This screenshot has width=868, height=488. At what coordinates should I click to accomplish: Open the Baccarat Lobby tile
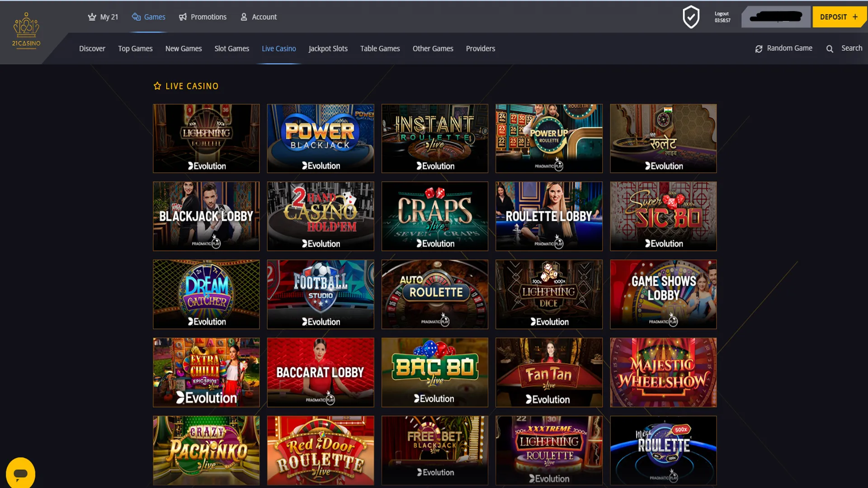tap(321, 372)
